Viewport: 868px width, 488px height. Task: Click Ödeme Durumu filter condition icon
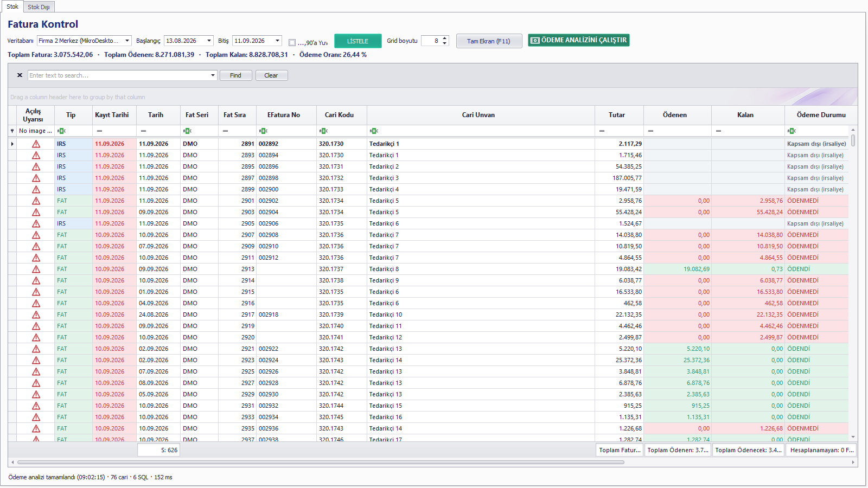click(792, 131)
